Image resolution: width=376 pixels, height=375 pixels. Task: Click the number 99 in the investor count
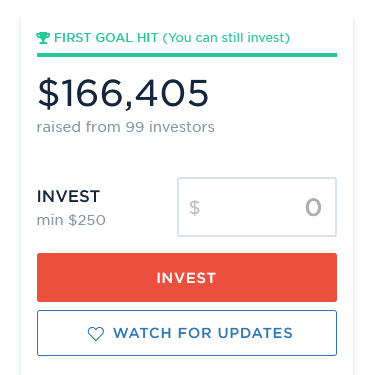pos(135,127)
